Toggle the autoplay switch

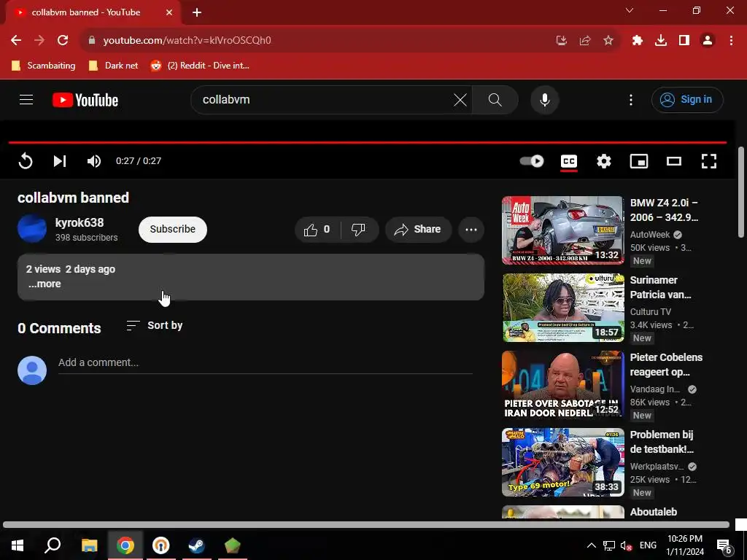[532, 161]
